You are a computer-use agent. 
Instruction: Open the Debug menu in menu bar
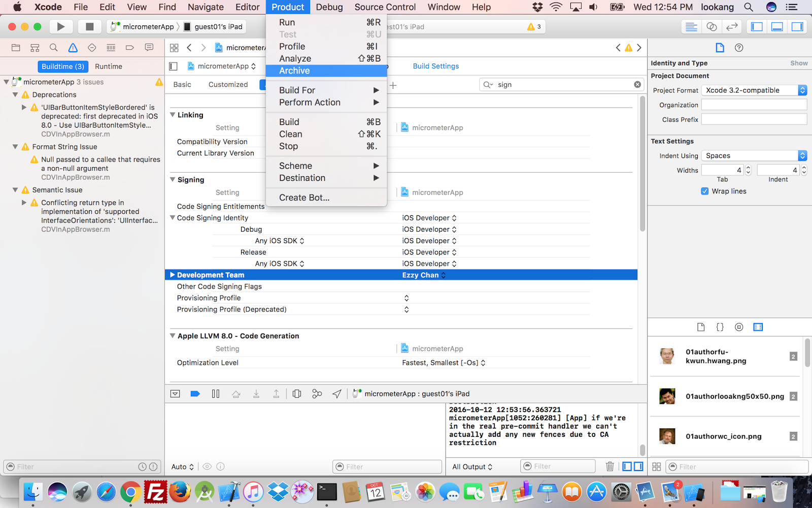[x=329, y=7]
